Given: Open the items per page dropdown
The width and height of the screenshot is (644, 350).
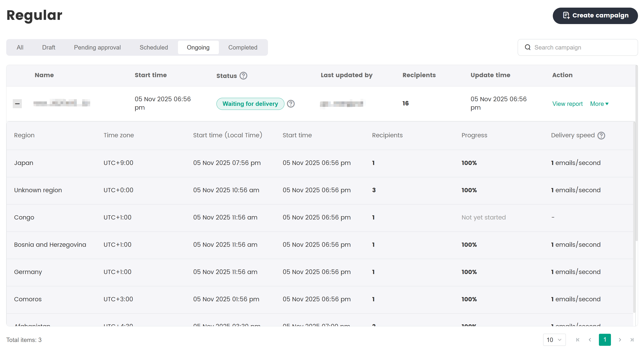Looking at the screenshot, I should pyautogui.click(x=554, y=340).
